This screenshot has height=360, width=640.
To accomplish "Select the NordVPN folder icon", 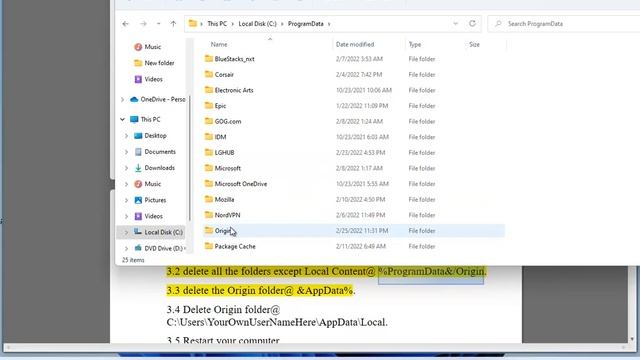I will point(209,214).
